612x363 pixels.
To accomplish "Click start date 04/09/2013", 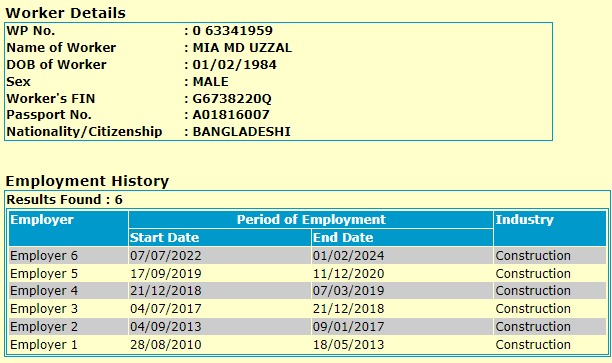I will [166, 327].
